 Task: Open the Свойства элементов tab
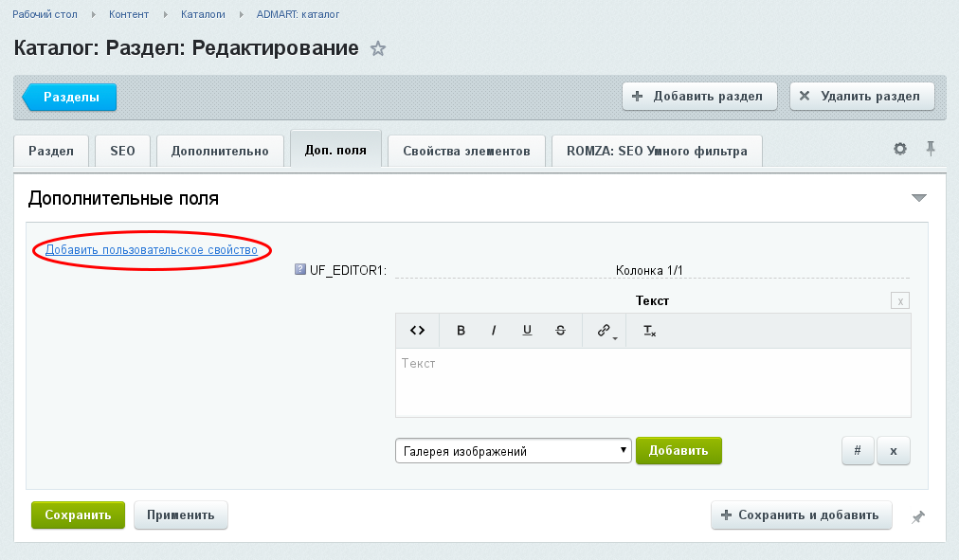[466, 151]
